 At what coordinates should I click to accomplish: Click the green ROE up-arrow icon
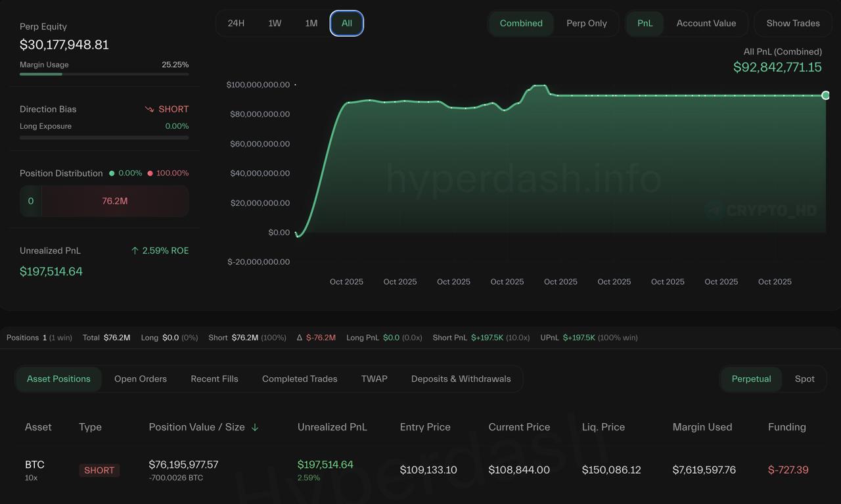point(135,250)
